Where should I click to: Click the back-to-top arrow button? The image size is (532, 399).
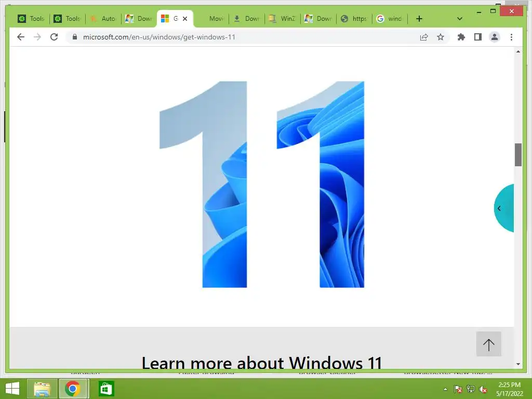click(488, 344)
